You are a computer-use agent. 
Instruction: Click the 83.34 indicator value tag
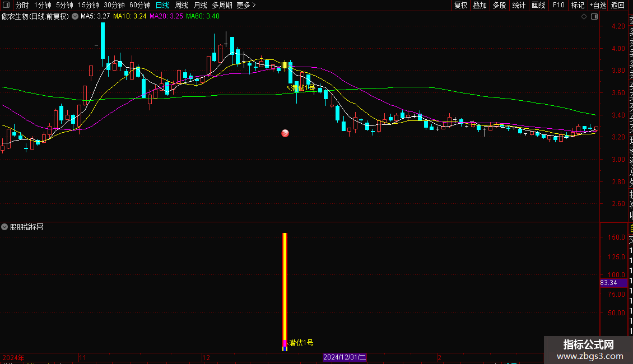(613, 283)
